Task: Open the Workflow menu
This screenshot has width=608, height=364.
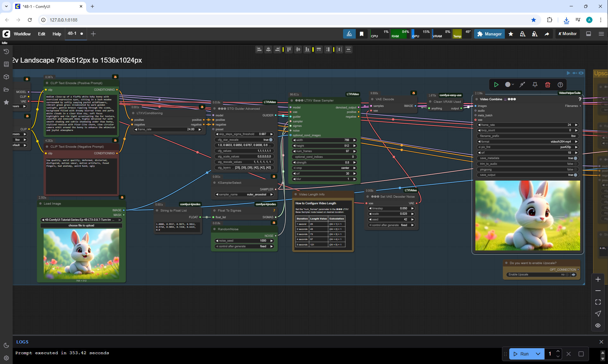Action: [x=22, y=34]
